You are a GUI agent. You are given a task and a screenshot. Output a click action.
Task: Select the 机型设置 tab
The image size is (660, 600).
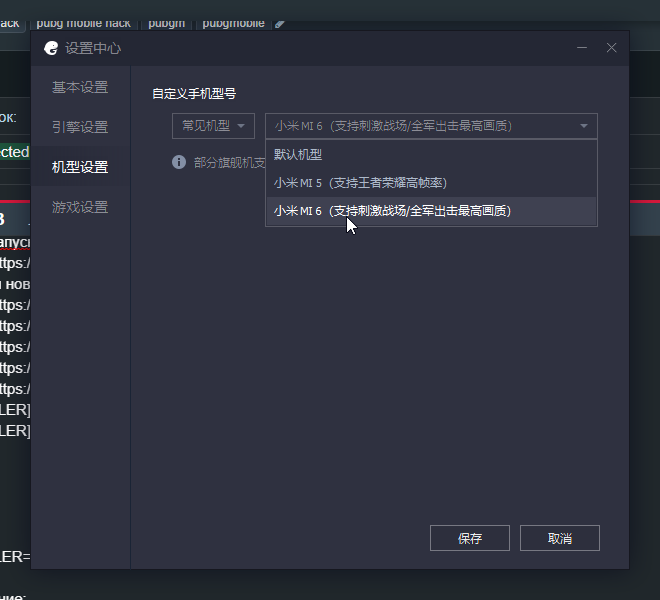click(80, 167)
